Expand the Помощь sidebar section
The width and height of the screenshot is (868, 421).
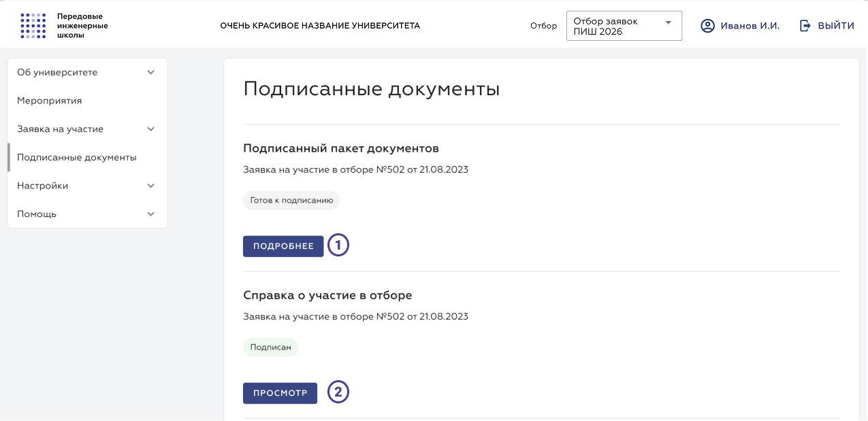(87, 214)
